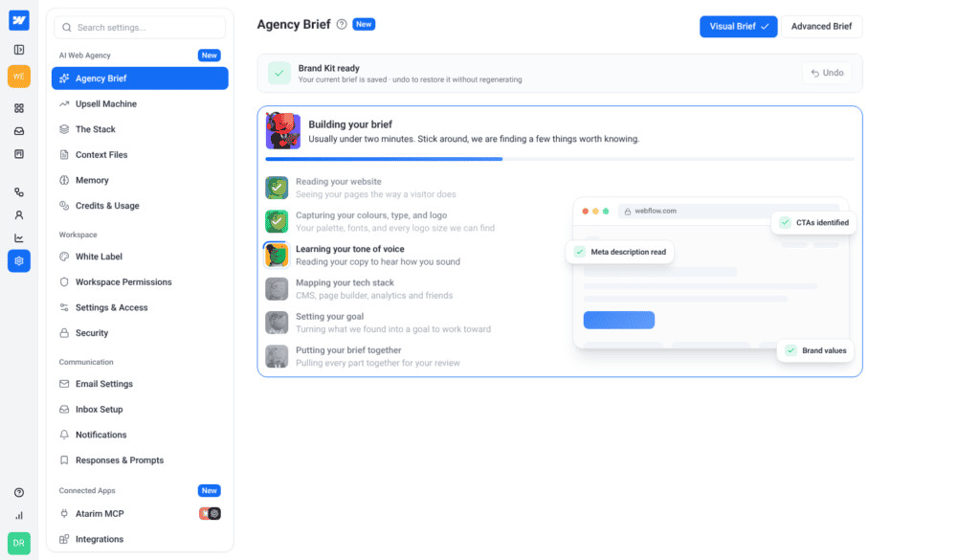This screenshot has height=560, width=980.
Task: Focus the Search settings input field
Action: pyautogui.click(x=140, y=28)
